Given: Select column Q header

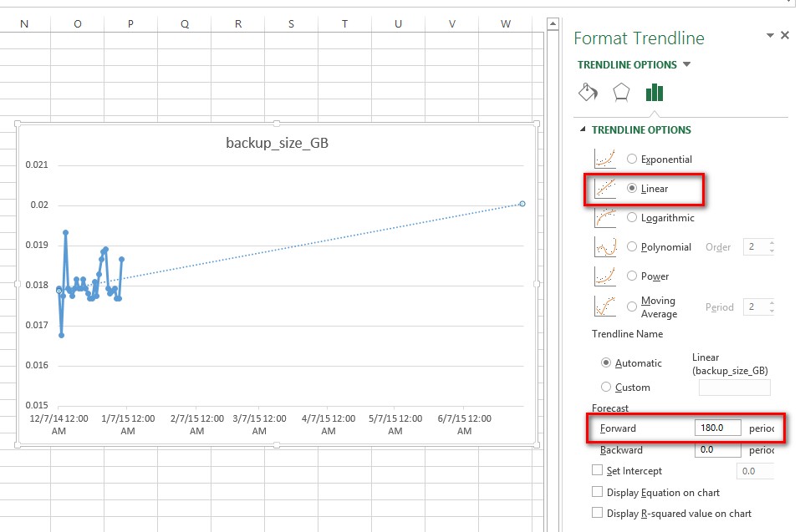Looking at the screenshot, I should [x=184, y=24].
